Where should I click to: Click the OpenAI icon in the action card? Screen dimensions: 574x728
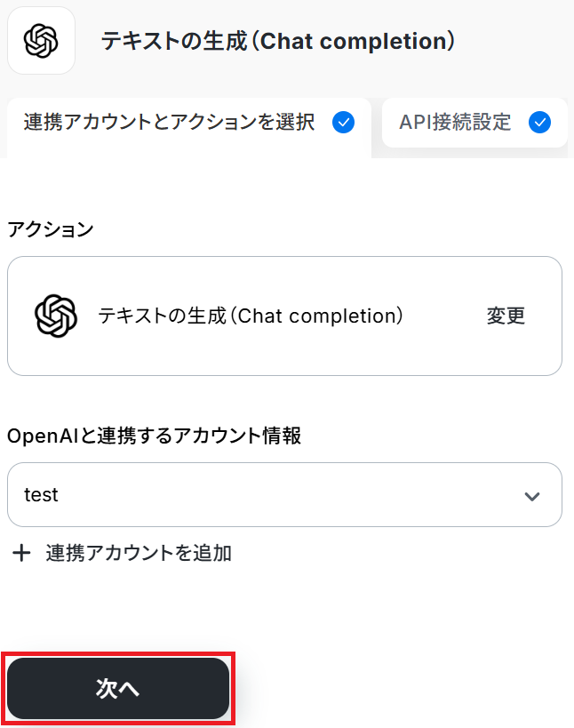point(56,316)
